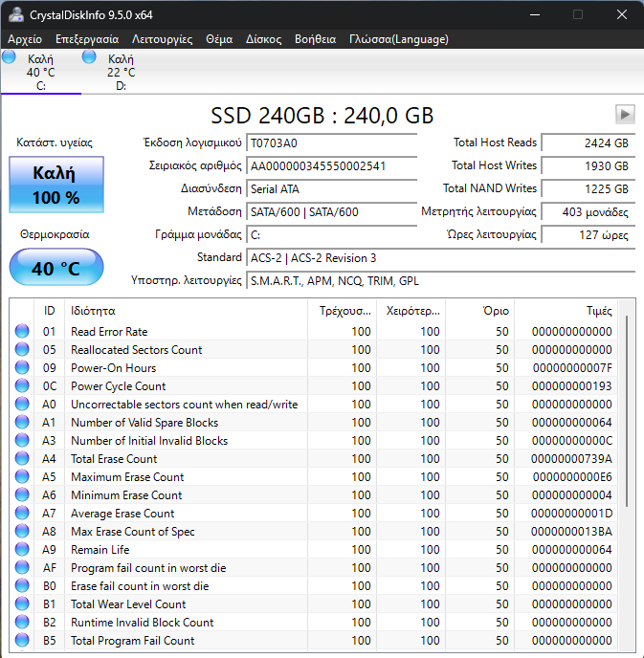Select the Average Erase Count value 0000000001D
The image size is (644, 658).
coord(572,514)
